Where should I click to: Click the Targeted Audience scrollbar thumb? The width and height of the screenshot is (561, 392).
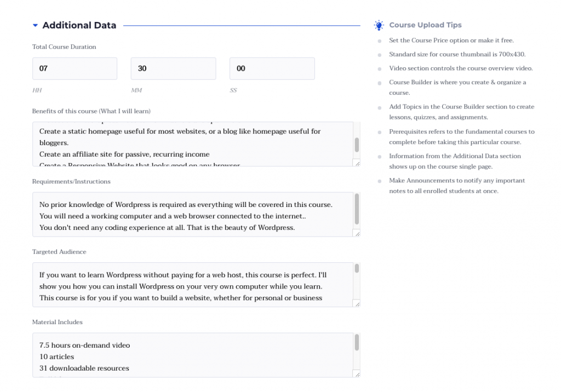pyautogui.click(x=357, y=268)
